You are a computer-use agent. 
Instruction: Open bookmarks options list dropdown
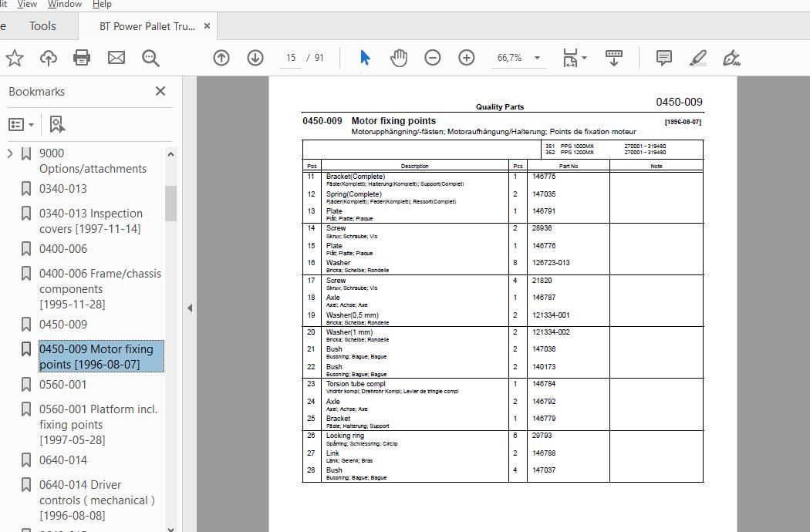point(21,124)
